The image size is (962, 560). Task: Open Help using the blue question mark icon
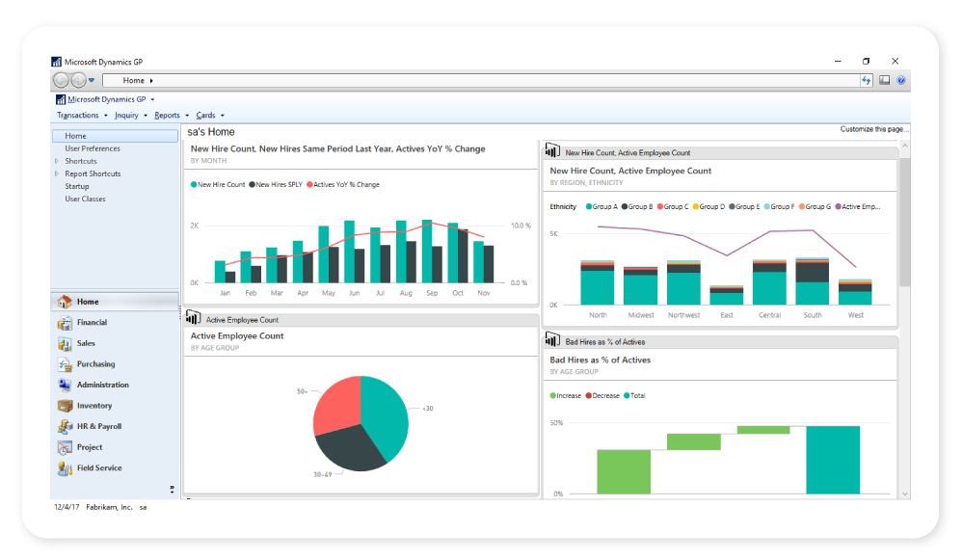pos(901,80)
